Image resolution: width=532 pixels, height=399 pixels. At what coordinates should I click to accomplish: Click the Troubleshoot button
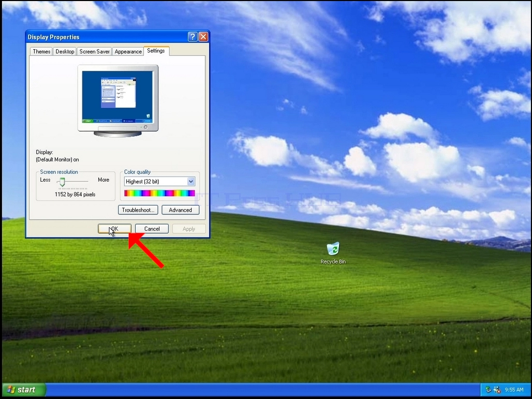[x=138, y=210]
